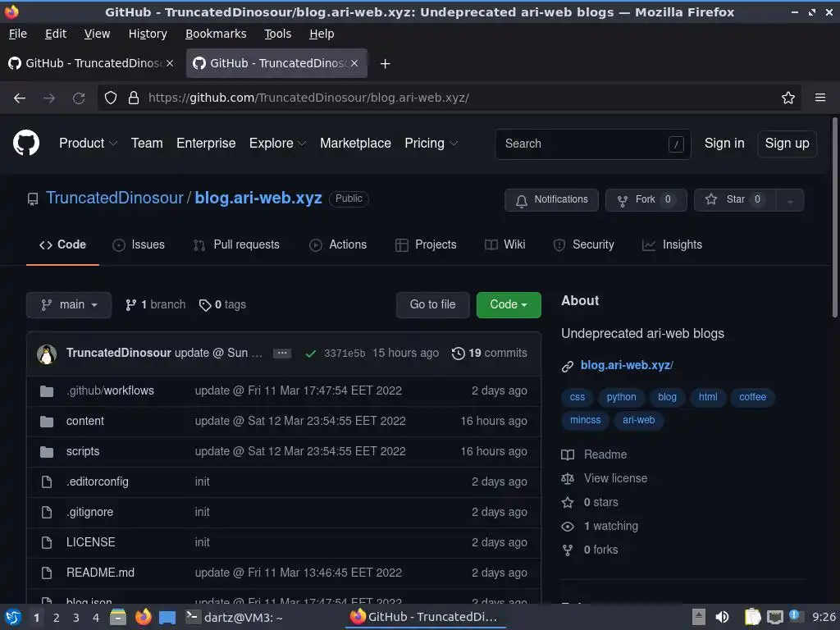Open the Star lists dropdown arrow

click(790, 200)
